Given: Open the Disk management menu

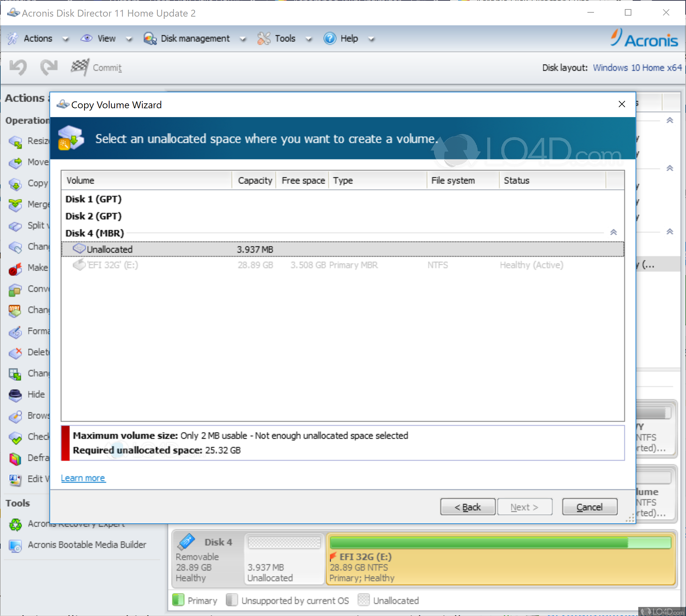Looking at the screenshot, I should coord(195,38).
